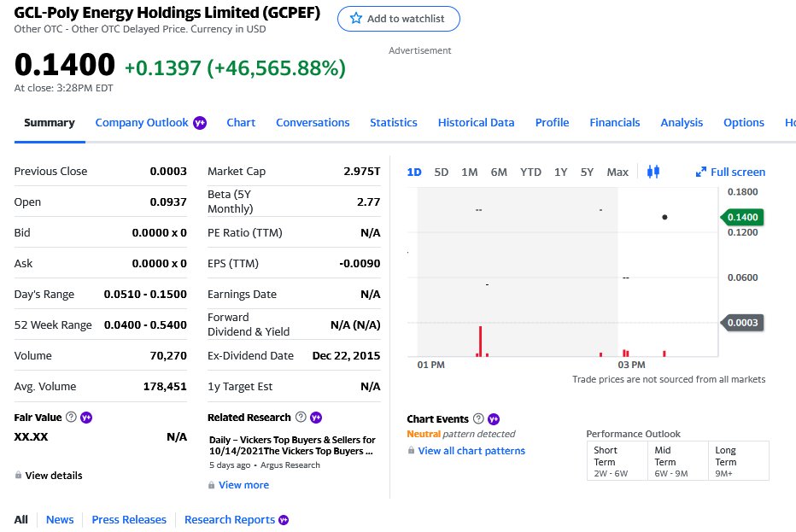Click the Y+ badge next to Related Research
This screenshot has width=796, height=532.
tap(316, 418)
